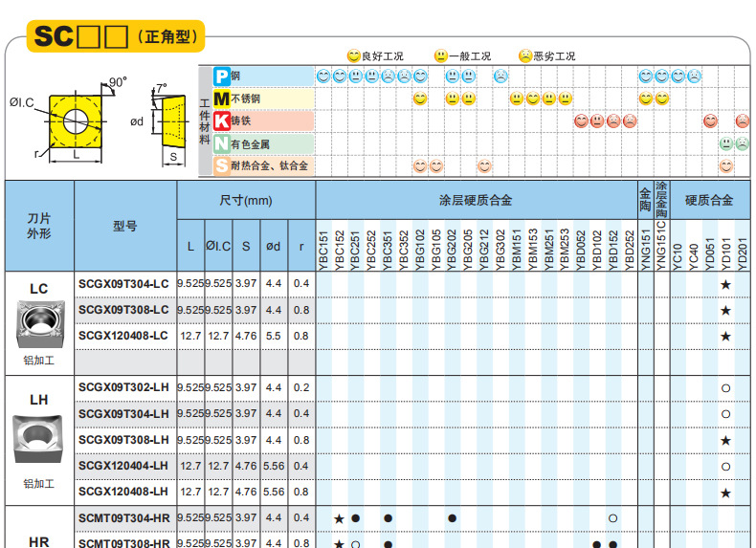Click the YBC151 grade column header
The width and height of the screenshot is (756, 548).
(323, 250)
